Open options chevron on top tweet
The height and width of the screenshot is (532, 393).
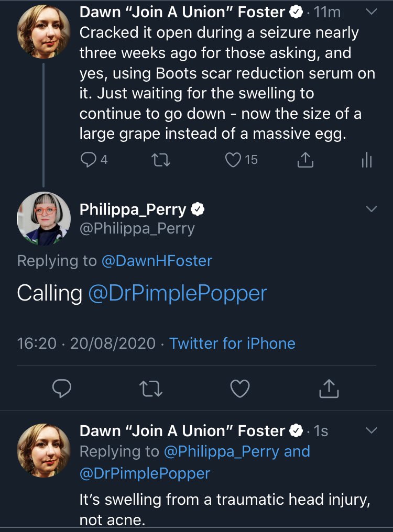(370, 13)
